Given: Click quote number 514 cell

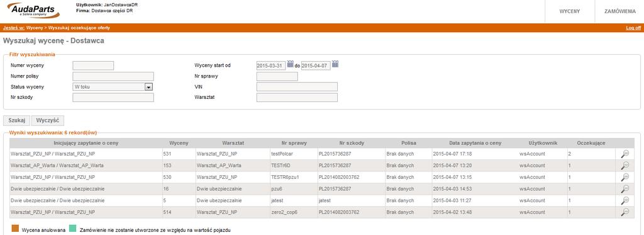Looking at the screenshot, I should point(179,212).
